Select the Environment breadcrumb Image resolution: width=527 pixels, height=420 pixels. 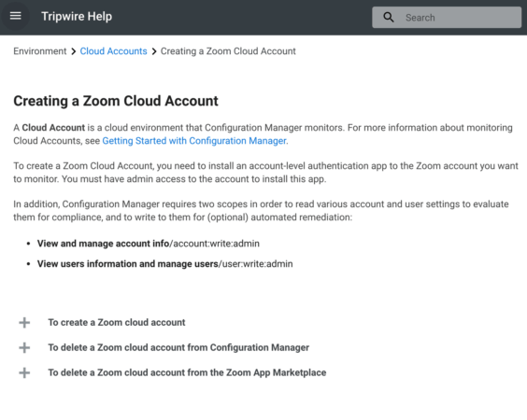pos(39,51)
